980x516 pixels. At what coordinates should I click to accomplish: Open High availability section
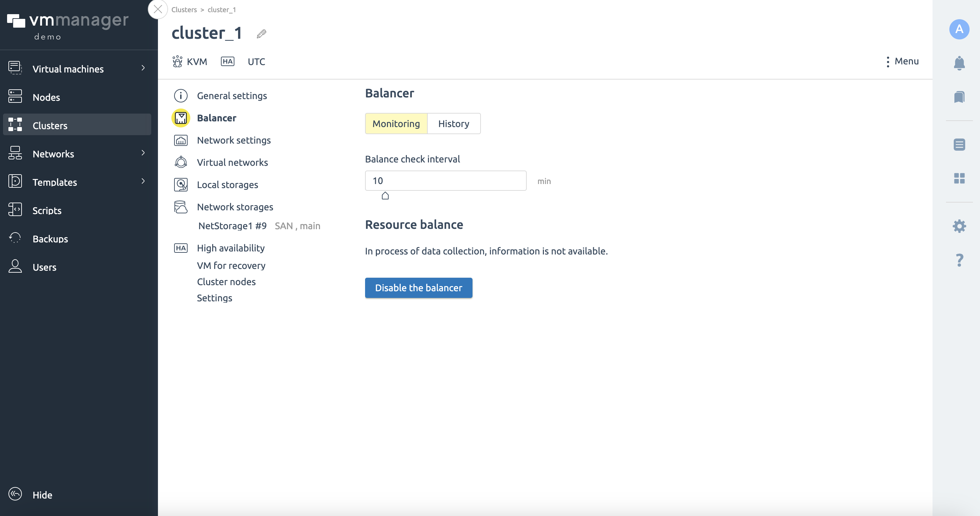coord(231,248)
